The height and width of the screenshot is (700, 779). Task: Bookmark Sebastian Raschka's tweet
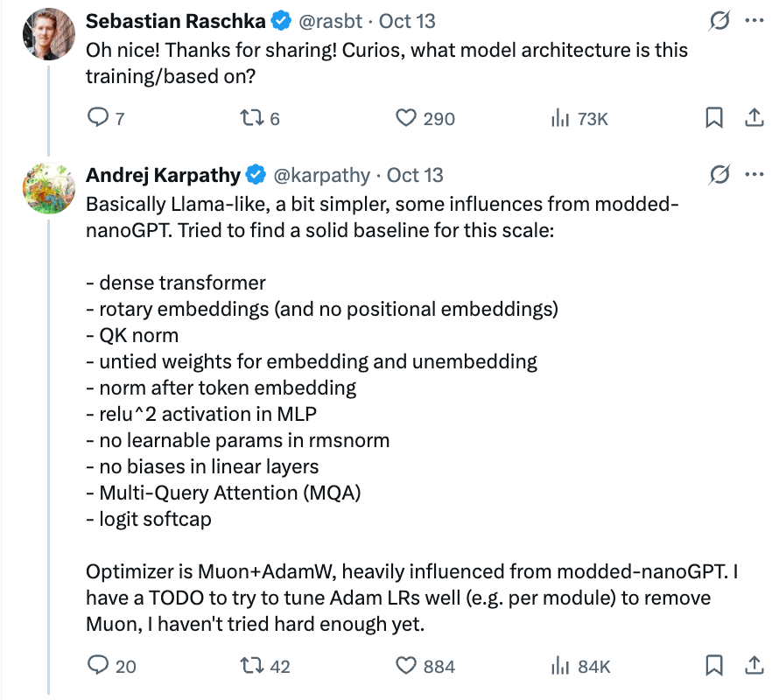point(714,117)
